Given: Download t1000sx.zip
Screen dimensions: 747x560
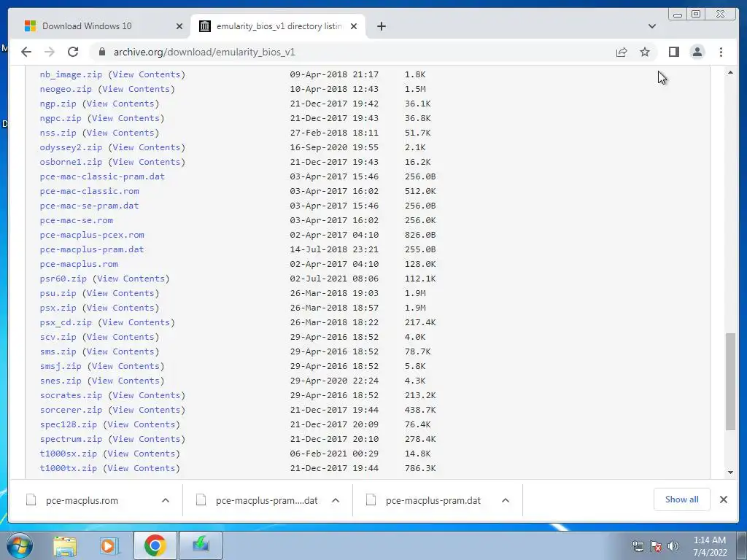Looking at the screenshot, I should tap(69, 454).
